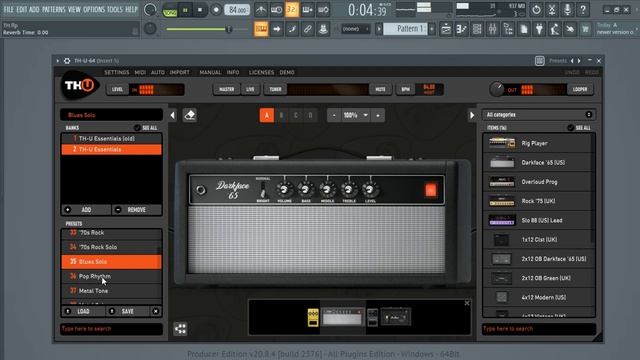Select the '70s Rock Solo preset
640x360 pixels.
[111, 247]
